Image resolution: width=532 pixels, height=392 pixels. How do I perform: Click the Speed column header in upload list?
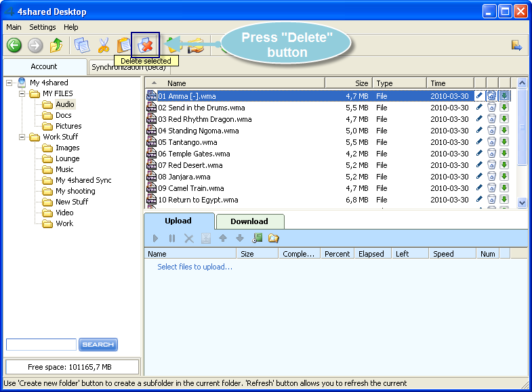pyautogui.click(x=452, y=254)
